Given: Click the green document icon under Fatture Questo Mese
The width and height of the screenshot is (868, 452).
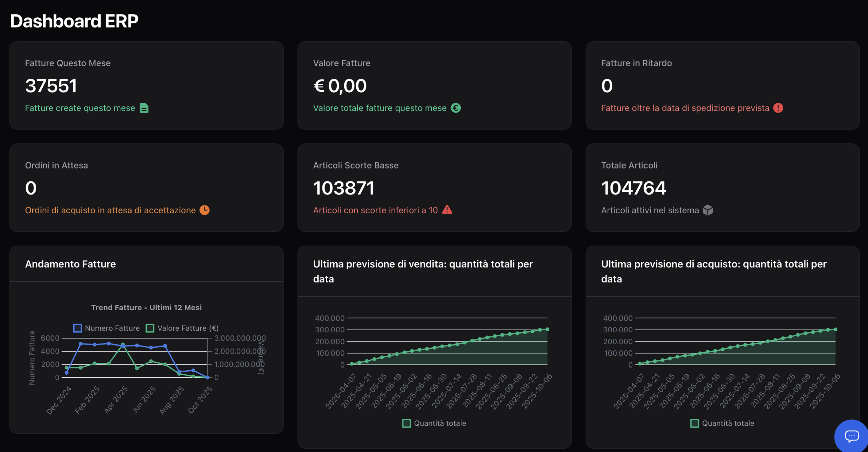Looking at the screenshot, I should 144,108.
